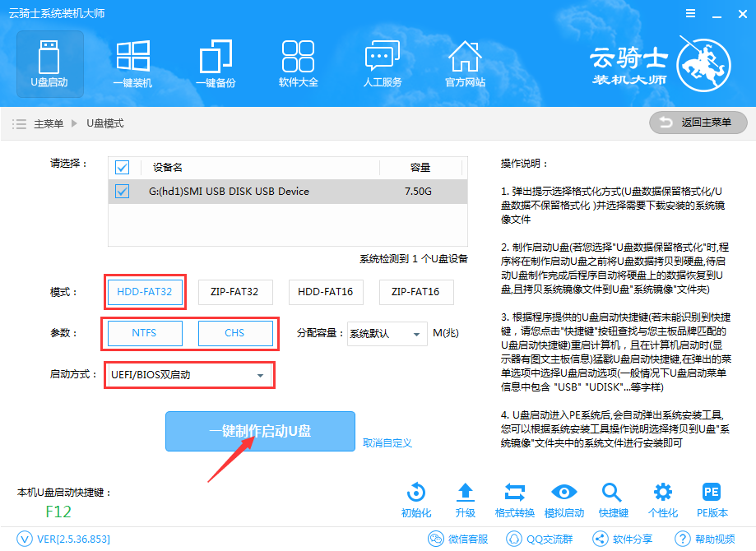Expand the hamburger menu at top right
The image size is (756, 551).
pyautogui.click(x=689, y=13)
